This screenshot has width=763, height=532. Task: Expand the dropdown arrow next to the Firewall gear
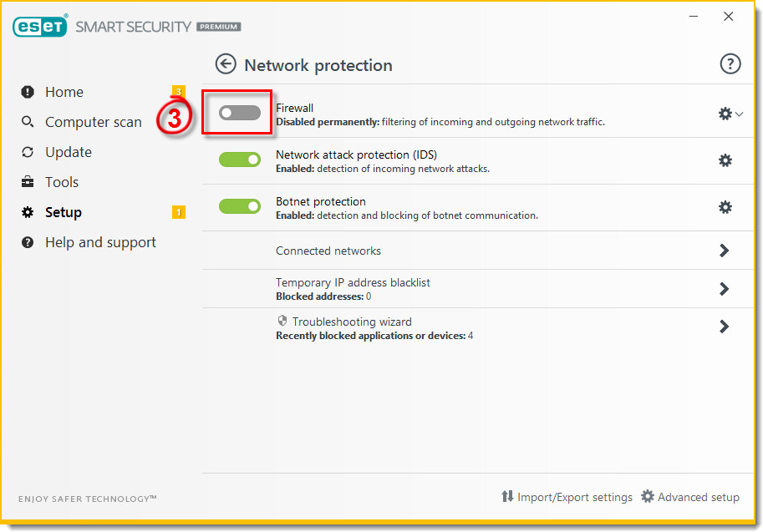pyautogui.click(x=740, y=114)
